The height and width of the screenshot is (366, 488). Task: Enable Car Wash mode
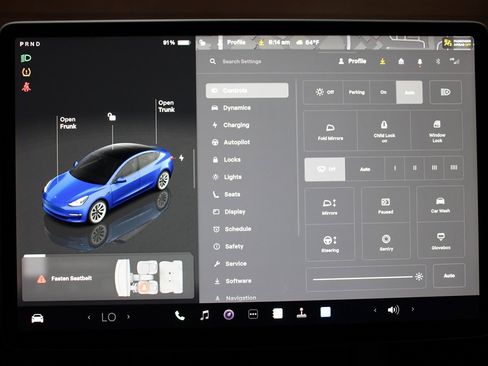pos(440,204)
